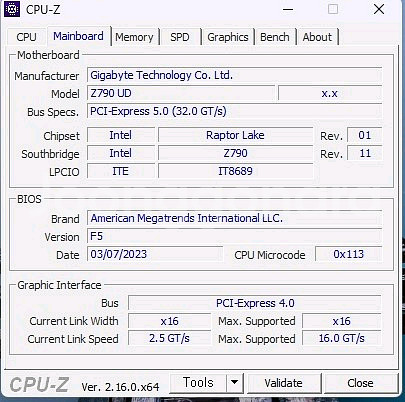
Task: Click the BIOS Brand American Megatrends field
Action: click(235, 218)
